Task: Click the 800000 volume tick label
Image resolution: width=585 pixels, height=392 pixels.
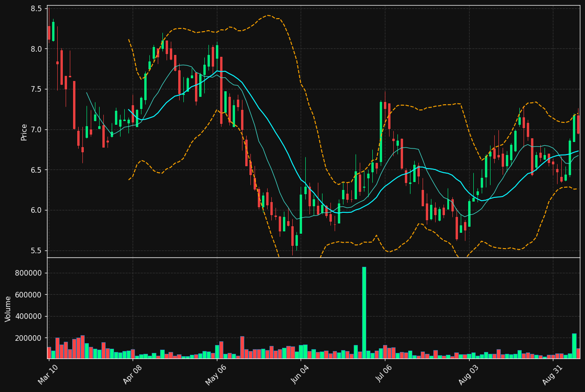Action: [28, 273]
